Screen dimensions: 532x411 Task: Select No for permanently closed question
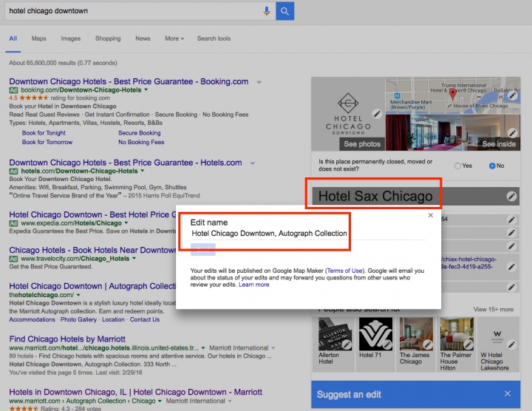pos(492,166)
